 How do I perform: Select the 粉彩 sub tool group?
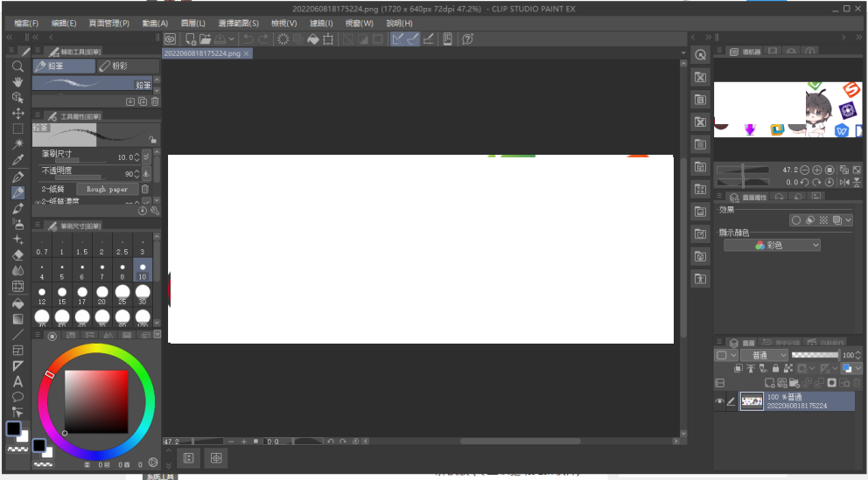coord(128,66)
